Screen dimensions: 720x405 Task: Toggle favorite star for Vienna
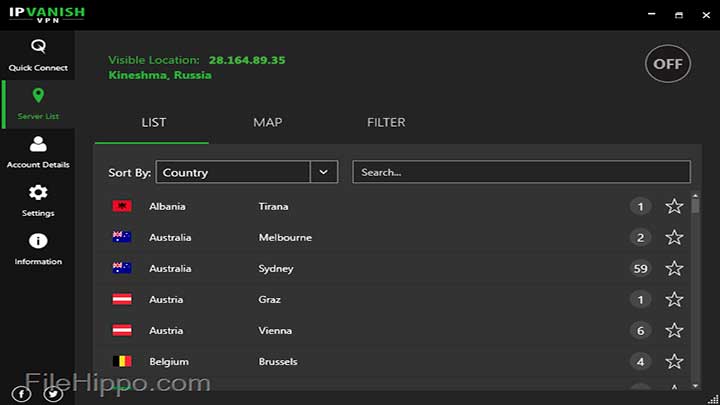[674, 331]
